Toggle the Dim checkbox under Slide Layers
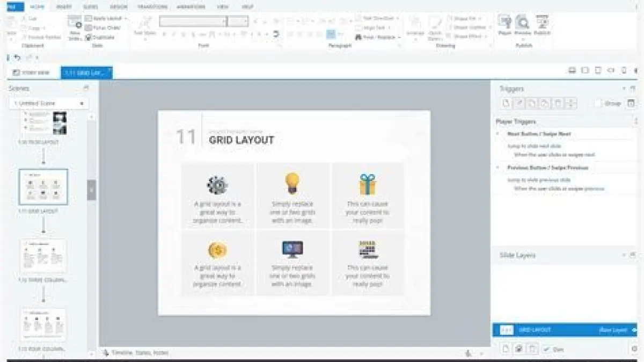 [x=546, y=349]
